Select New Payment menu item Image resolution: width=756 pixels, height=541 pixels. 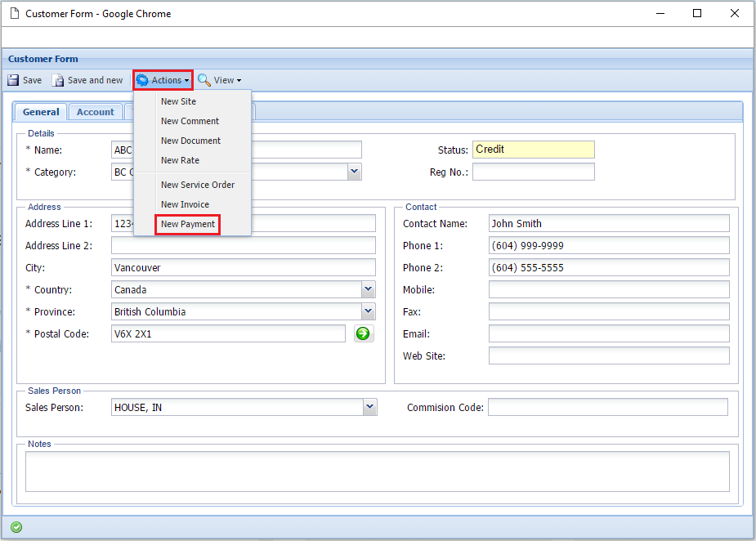(x=187, y=224)
